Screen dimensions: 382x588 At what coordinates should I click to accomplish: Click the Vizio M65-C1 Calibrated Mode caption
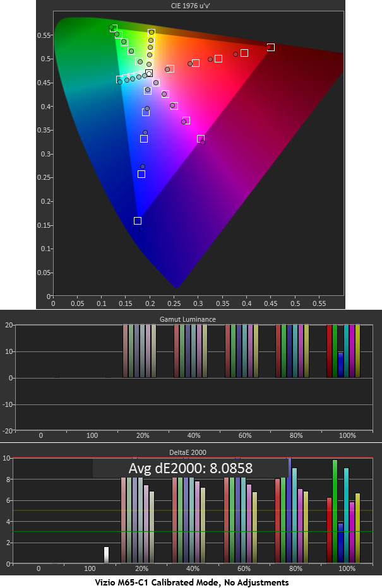click(191, 582)
